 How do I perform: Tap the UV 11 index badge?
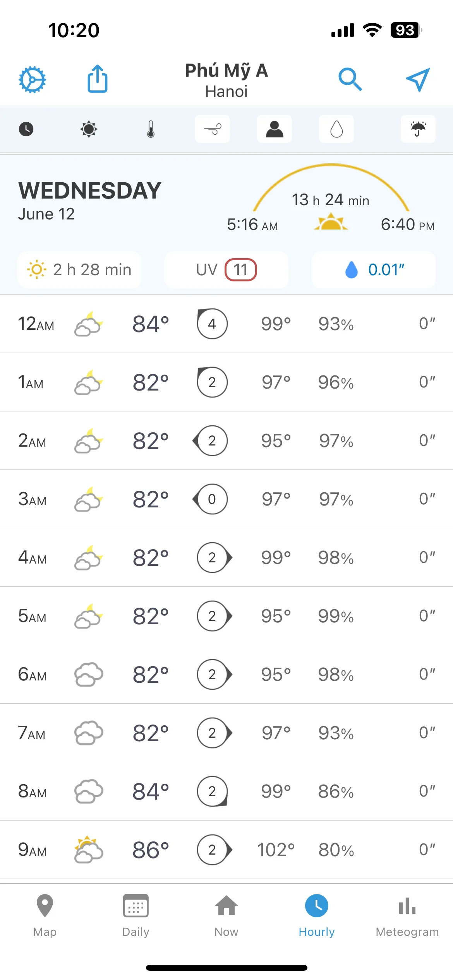click(x=226, y=270)
